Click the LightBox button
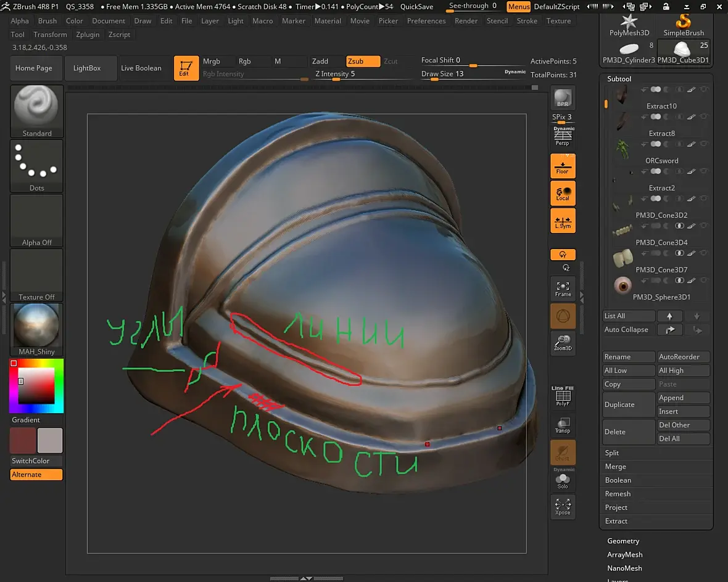 87,68
